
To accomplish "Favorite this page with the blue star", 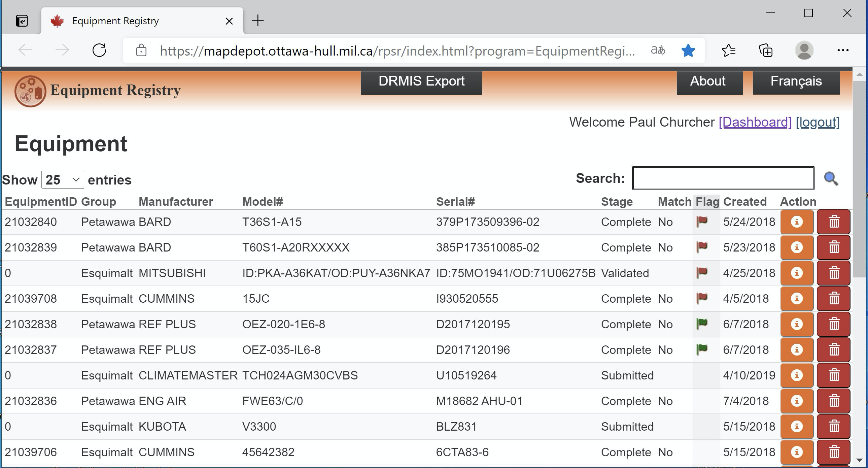I will (688, 51).
